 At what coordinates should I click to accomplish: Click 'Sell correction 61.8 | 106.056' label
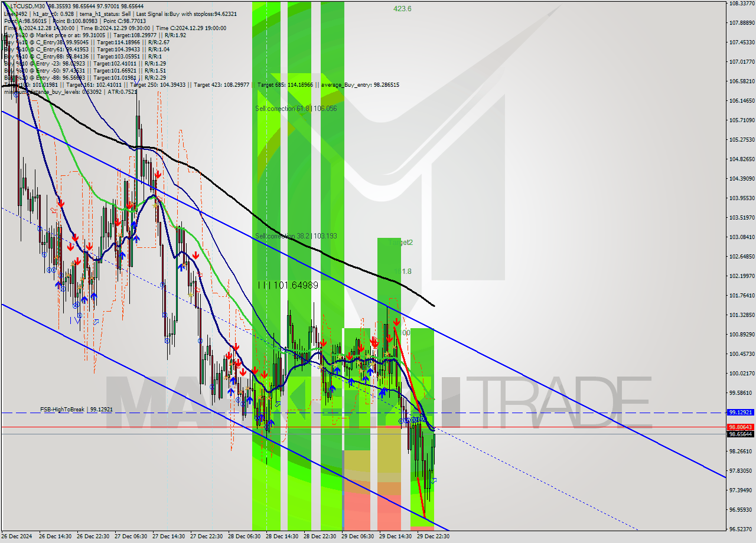296,109
